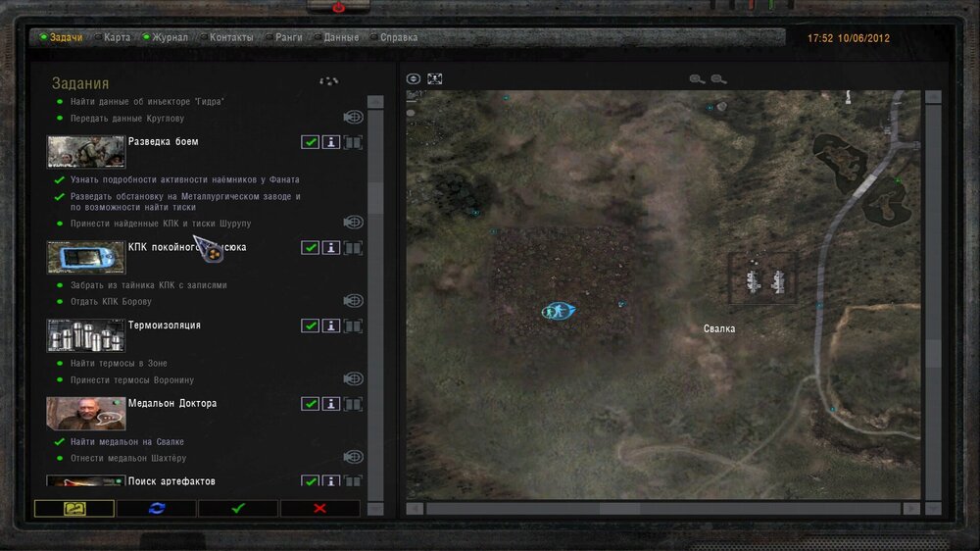
Task: Click the first map zoom magnifier
Action: click(x=697, y=78)
